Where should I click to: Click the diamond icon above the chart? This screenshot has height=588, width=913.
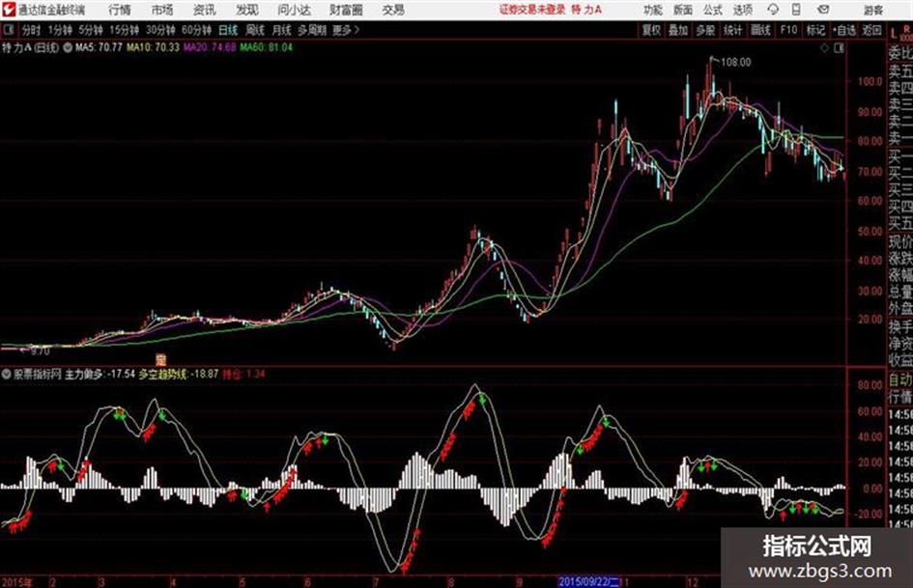tap(824, 48)
